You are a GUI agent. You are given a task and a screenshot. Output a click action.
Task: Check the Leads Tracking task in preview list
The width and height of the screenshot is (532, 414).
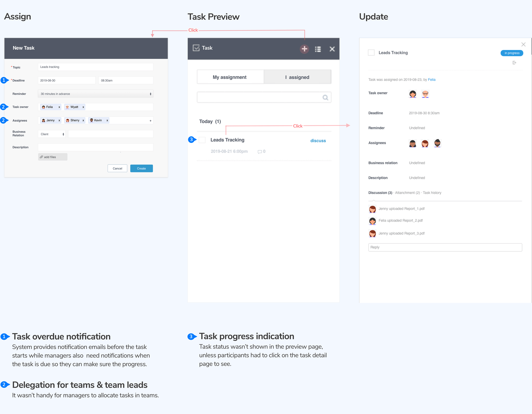pyautogui.click(x=202, y=140)
